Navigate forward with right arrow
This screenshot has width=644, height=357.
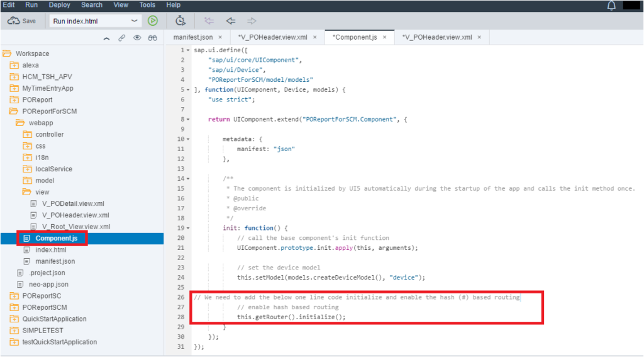click(x=252, y=21)
